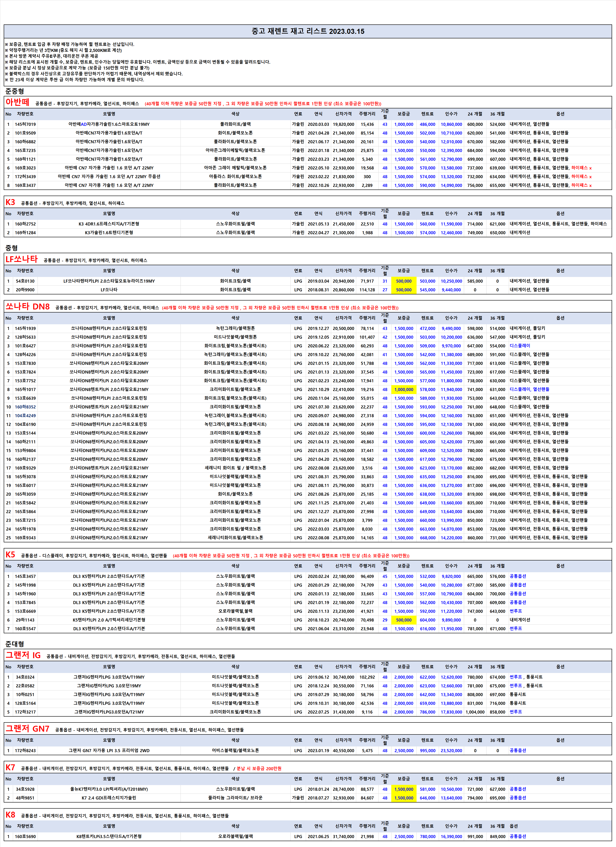Click plate number cell '29하1143'

pyautogui.click(x=25, y=620)
